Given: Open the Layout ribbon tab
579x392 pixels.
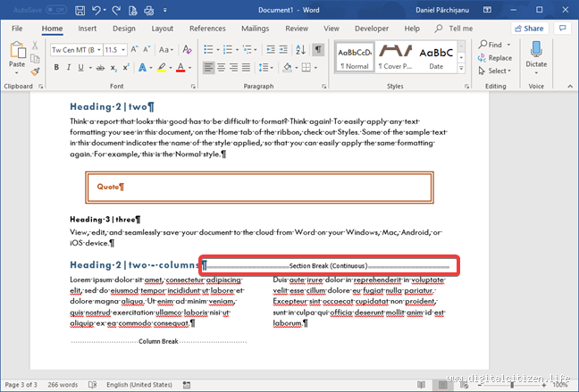Looking at the screenshot, I should tap(163, 28).
